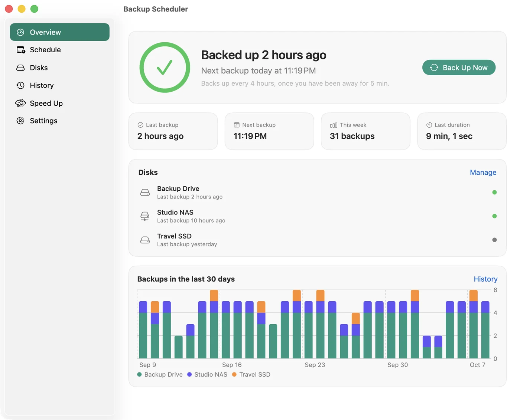Click the orange Travel SSD legend swatch
The image size is (520, 420).
(234, 374)
